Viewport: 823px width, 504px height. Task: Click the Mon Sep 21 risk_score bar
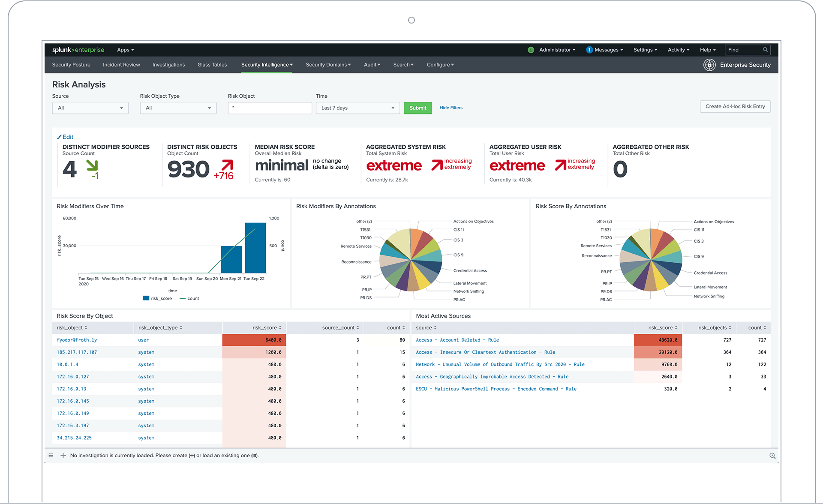click(231, 260)
